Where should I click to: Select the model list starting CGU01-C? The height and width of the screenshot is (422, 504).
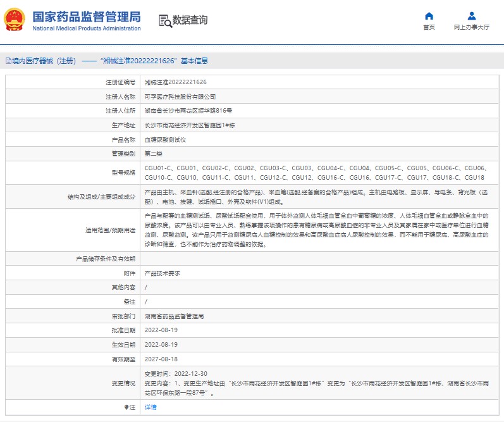316,173
